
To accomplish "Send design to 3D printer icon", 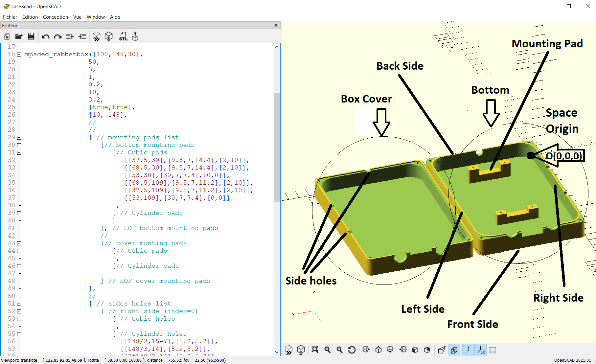I will pyautogui.click(x=135, y=36).
